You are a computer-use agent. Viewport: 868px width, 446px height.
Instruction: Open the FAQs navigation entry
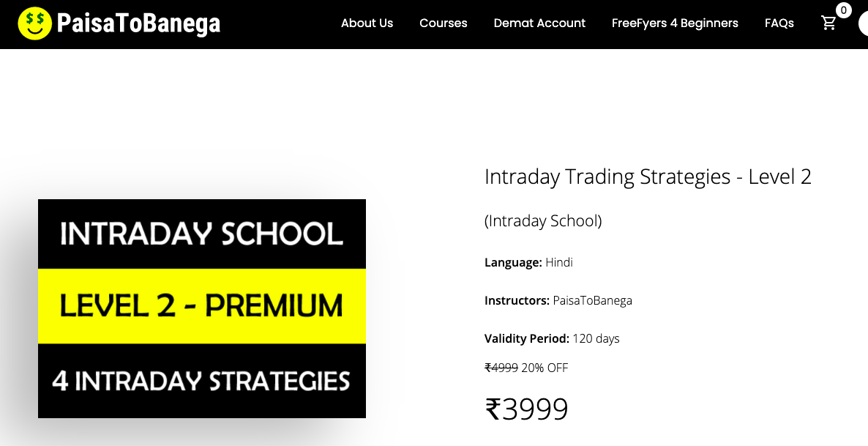coord(779,23)
